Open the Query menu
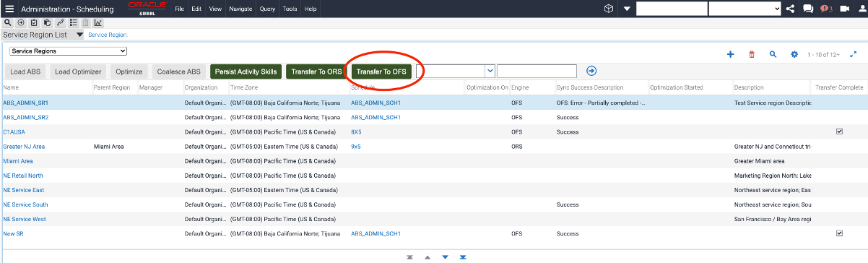The height and width of the screenshot is (263, 868). pyautogui.click(x=268, y=9)
